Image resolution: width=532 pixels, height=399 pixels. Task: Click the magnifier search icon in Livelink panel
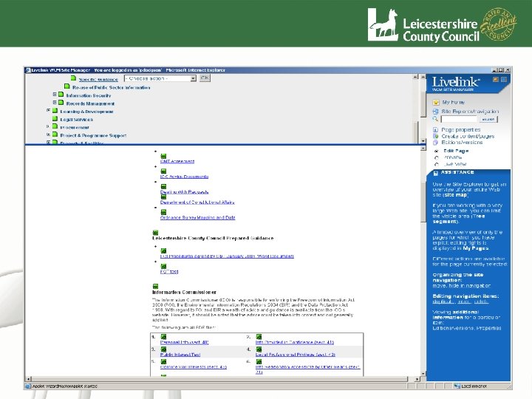coord(435,119)
